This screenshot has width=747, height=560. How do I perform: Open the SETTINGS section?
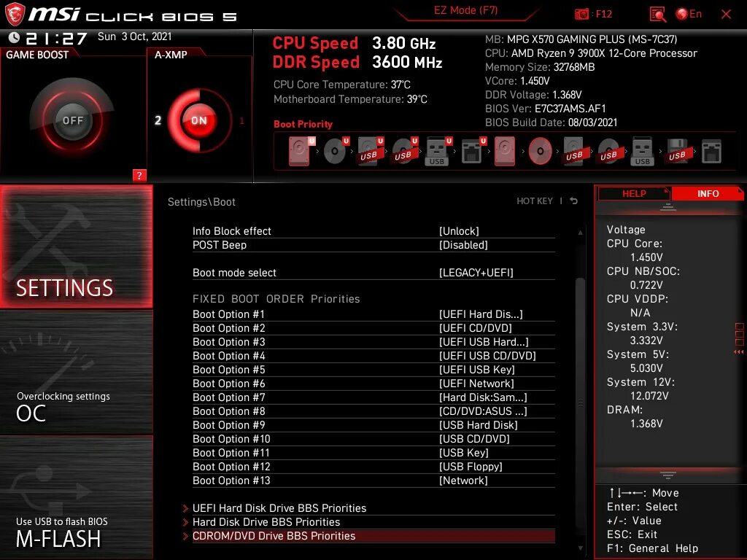pos(76,246)
